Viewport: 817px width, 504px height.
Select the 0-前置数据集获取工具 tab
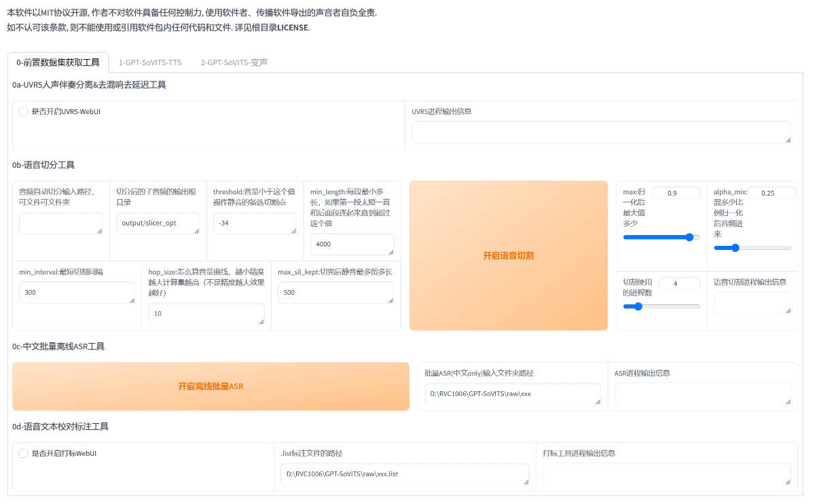[x=57, y=62]
